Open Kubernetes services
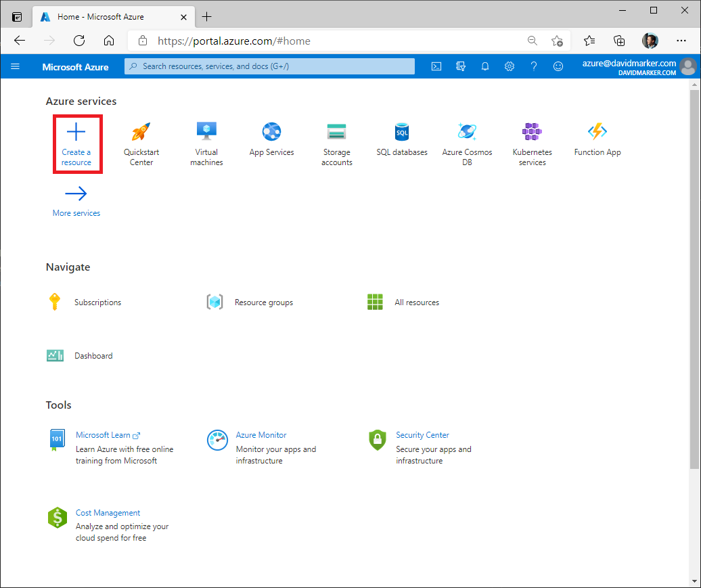 (x=532, y=144)
